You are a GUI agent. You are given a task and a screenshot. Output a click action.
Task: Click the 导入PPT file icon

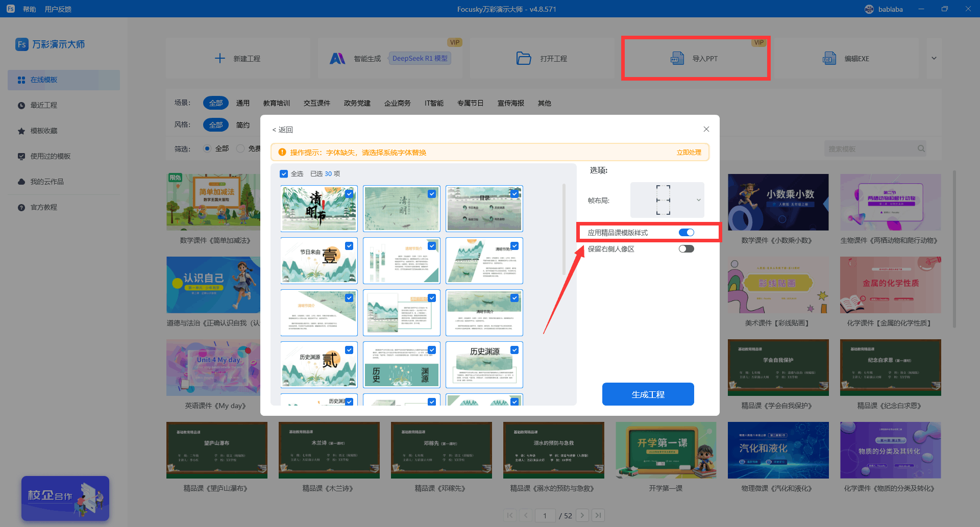[x=677, y=59]
